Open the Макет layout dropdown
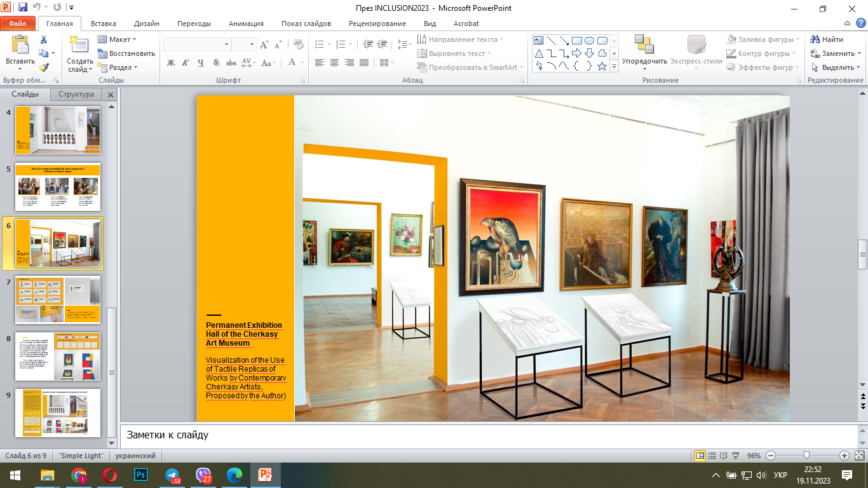The image size is (868, 488). (118, 39)
